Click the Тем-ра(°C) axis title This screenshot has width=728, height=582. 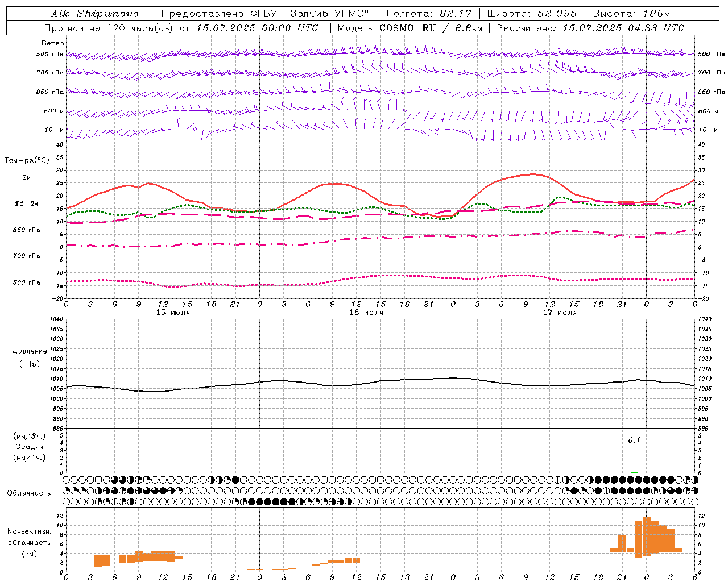tap(27, 161)
